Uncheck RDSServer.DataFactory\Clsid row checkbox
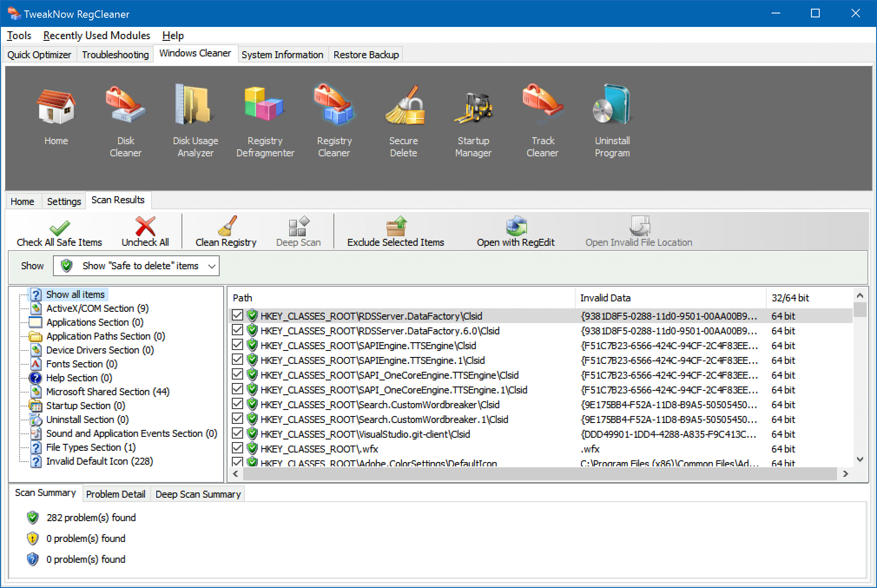 pyautogui.click(x=237, y=315)
